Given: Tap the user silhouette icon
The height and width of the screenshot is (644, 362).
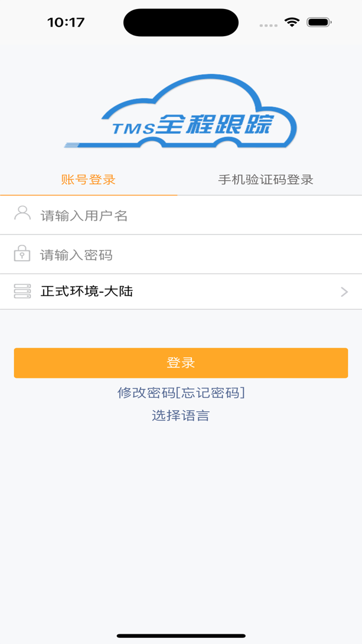Looking at the screenshot, I should (22, 214).
